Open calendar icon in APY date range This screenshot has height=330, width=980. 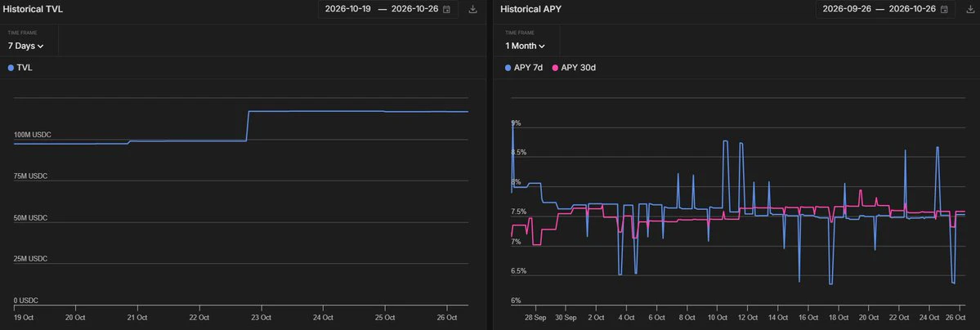[944, 9]
